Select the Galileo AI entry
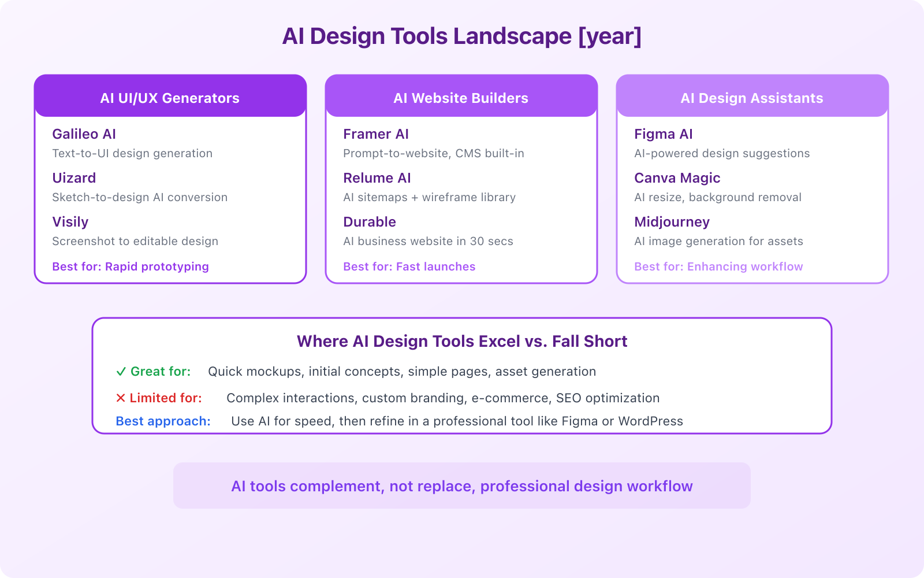 pyautogui.click(x=84, y=134)
